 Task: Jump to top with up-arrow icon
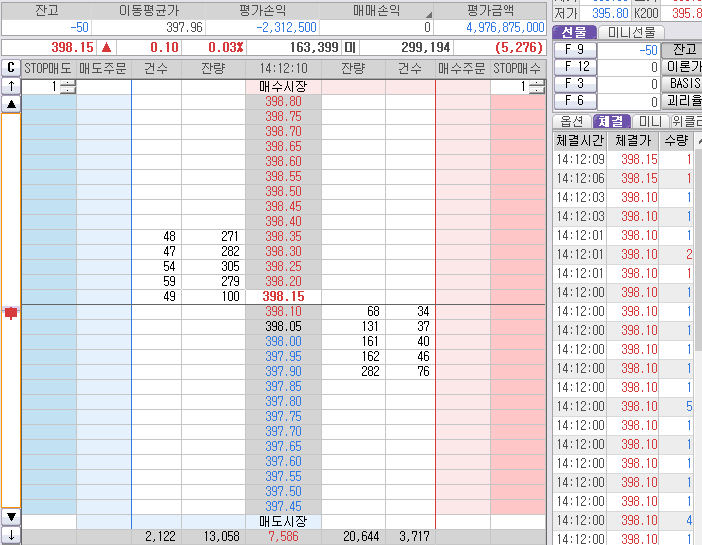click(x=11, y=86)
